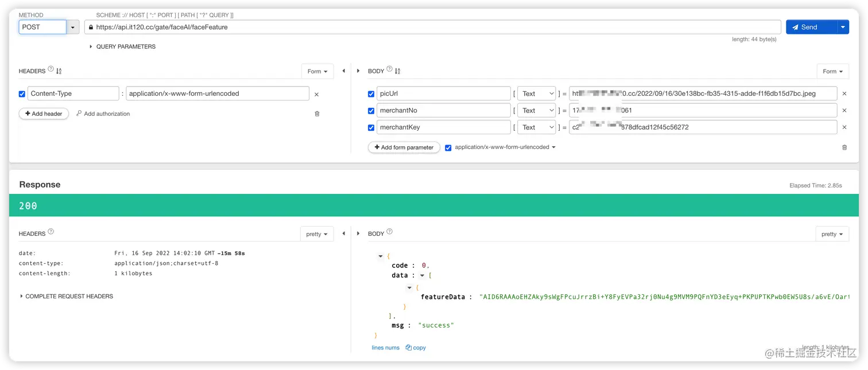Click the HEADERS help icon
Screen dimensions: 868x370
(51, 69)
